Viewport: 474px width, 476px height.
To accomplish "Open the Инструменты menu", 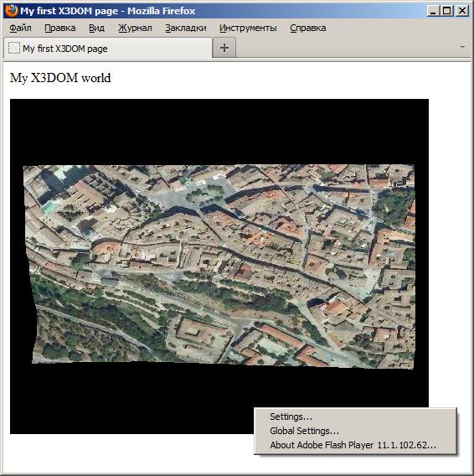I will click(x=248, y=28).
